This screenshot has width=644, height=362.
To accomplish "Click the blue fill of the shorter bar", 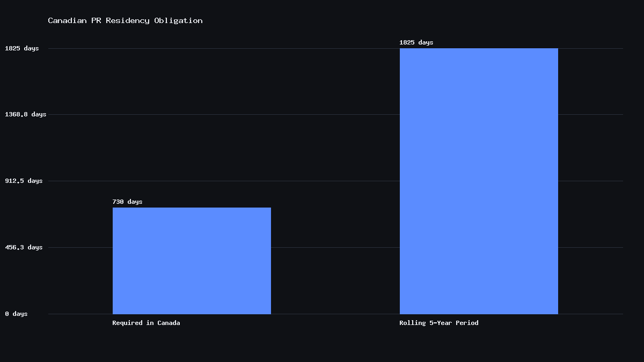I will 192,261.
